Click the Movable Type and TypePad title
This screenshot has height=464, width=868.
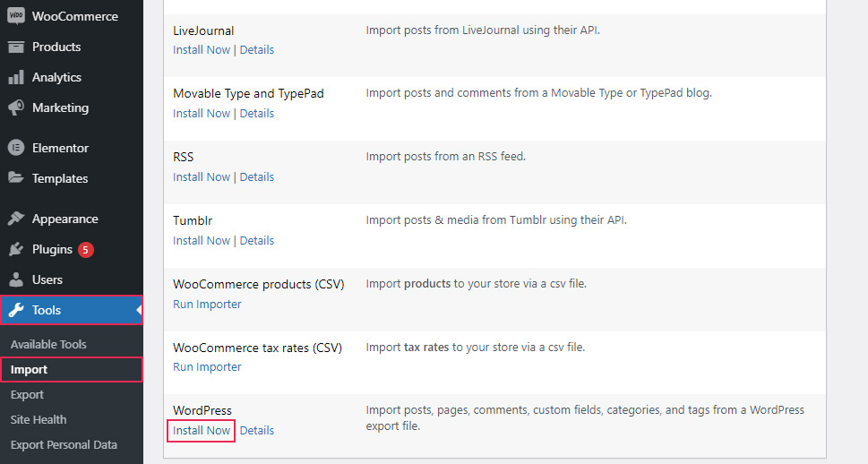[x=248, y=93]
